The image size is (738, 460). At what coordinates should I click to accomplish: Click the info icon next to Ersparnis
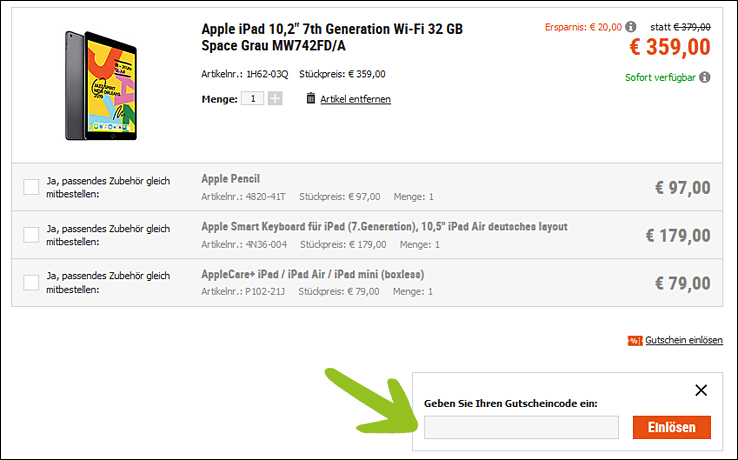point(631,27)
